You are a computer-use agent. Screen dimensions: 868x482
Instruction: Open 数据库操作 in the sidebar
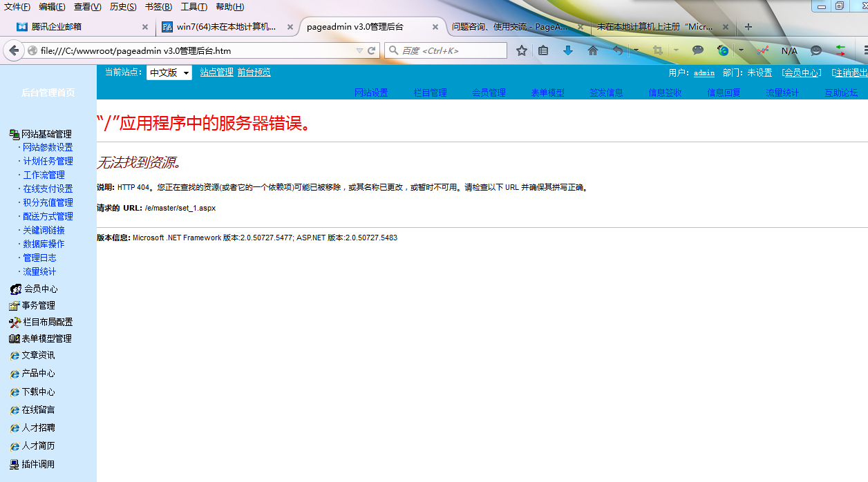tap(44, 244)
